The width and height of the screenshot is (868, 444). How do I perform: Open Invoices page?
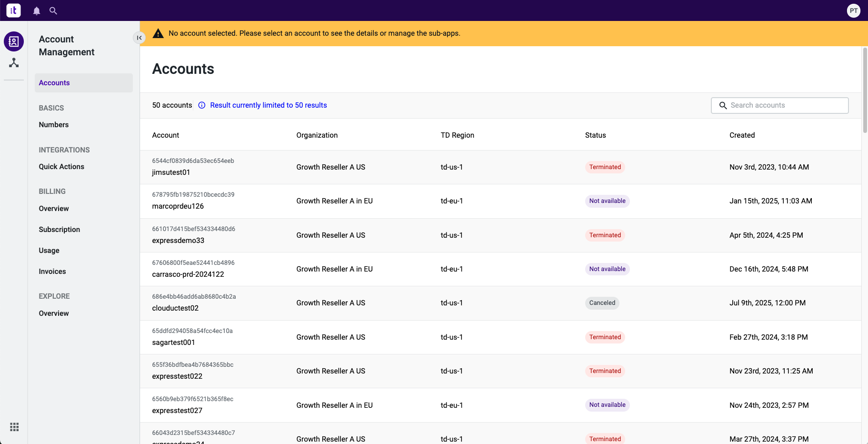(52, 272)
